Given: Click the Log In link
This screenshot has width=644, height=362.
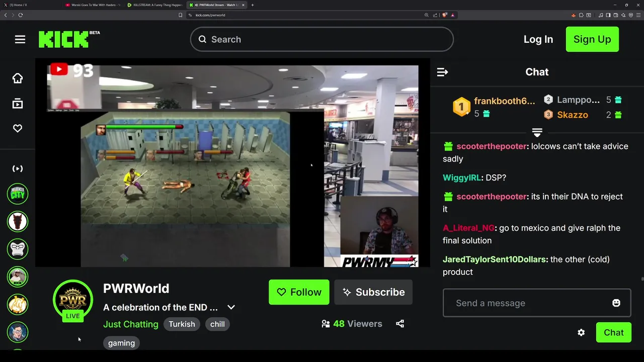Looking at the screenshot, I should pos(538,39).
